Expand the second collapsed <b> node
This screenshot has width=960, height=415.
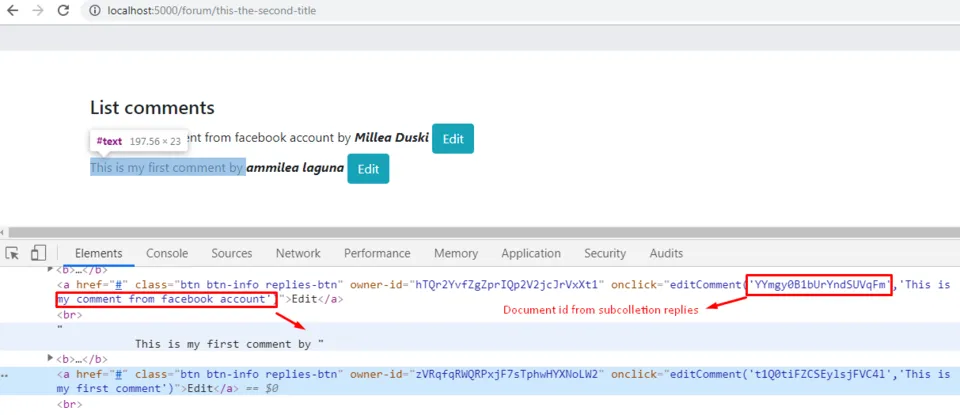point(51,359)
